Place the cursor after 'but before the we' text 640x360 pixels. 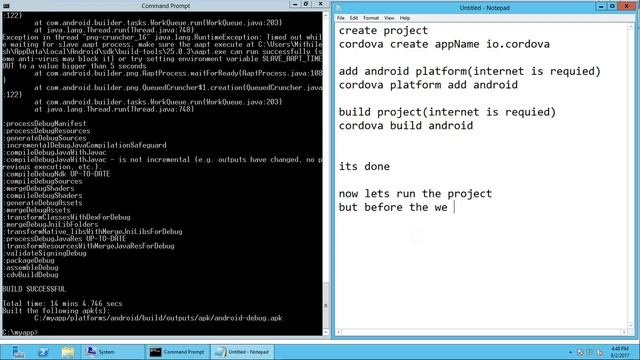tap(453, 207)
